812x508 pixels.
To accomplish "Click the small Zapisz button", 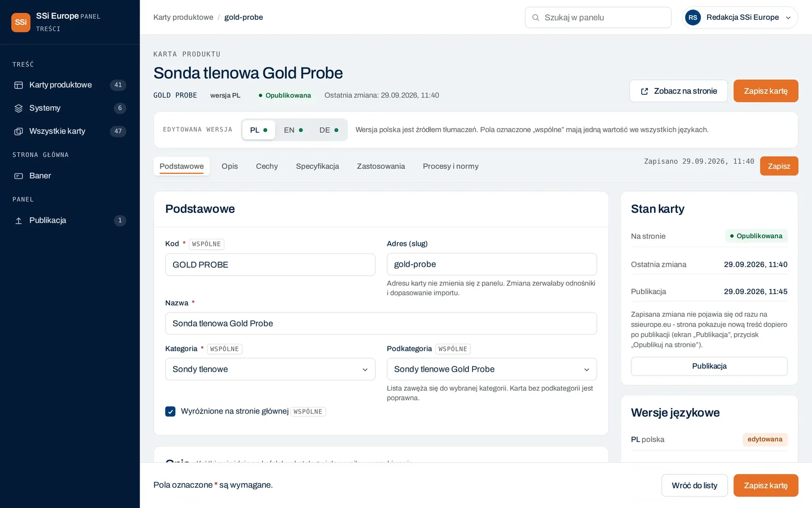I will [x=779, y=166].
